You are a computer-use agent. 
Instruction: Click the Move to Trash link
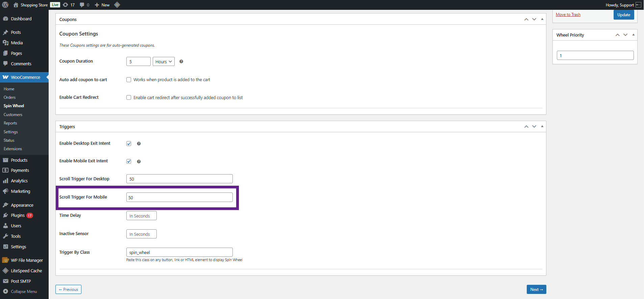tap(568, 15)
